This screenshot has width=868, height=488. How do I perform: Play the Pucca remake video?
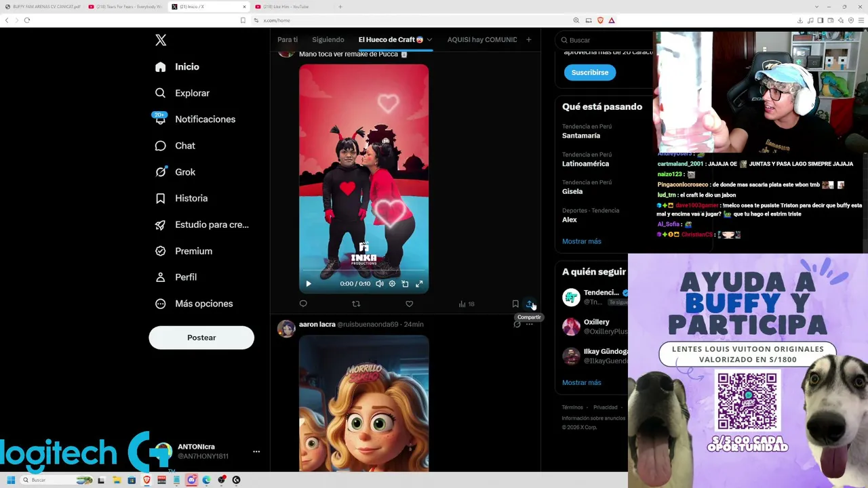tap(309, 284)
